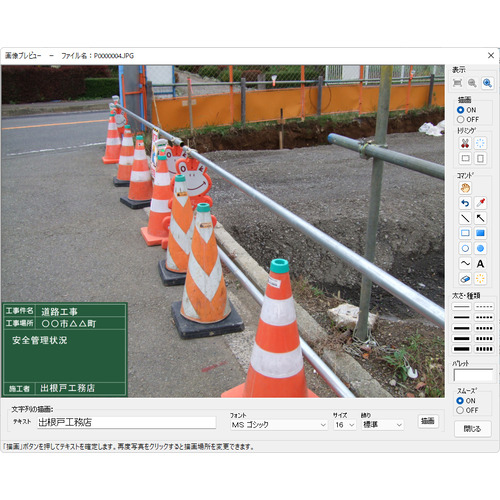The image size is (500, 500).
Task: Set スムーズ (smooth) to OFF
Action: [460, 410]
